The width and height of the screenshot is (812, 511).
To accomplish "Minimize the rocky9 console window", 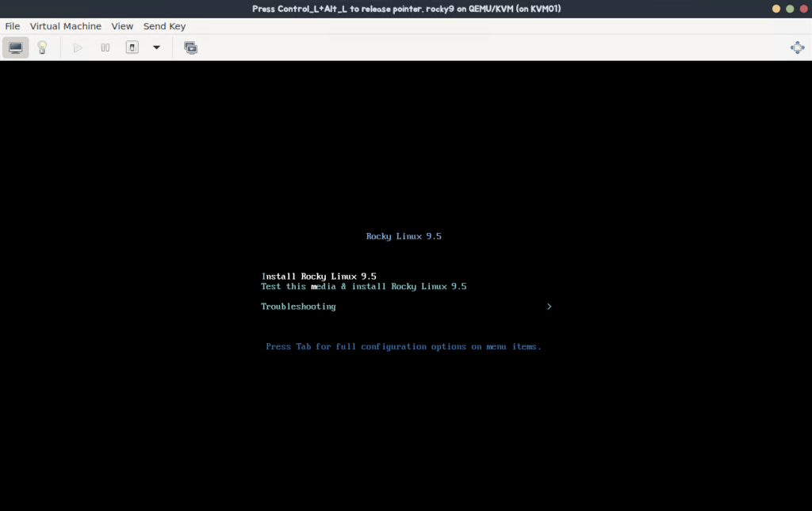I will pos(776,8).
